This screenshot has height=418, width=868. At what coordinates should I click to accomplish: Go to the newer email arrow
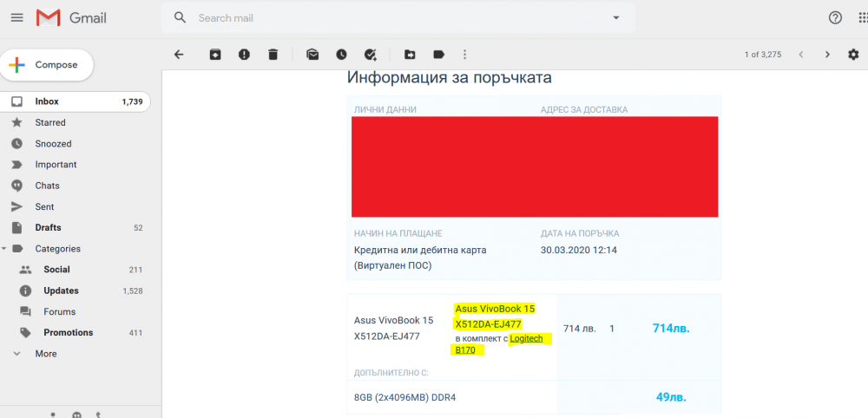pos(800,55)
